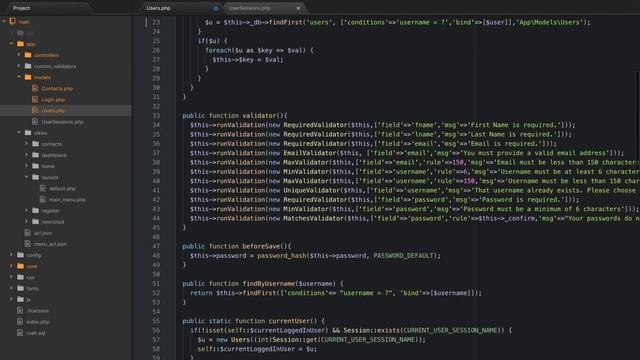Viewport: 640px width, 360px height.
Task: Click the 'beforeSave' function name
Action: [x=261, y=246]
